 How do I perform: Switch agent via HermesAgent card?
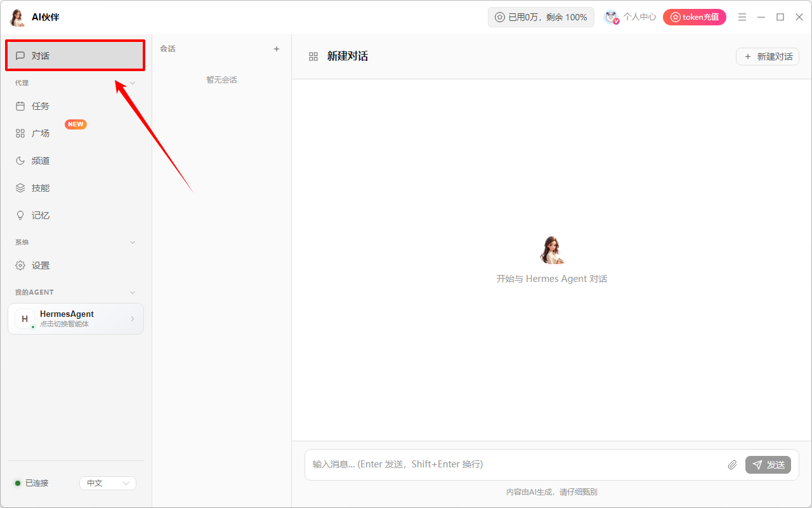[75, 319]
